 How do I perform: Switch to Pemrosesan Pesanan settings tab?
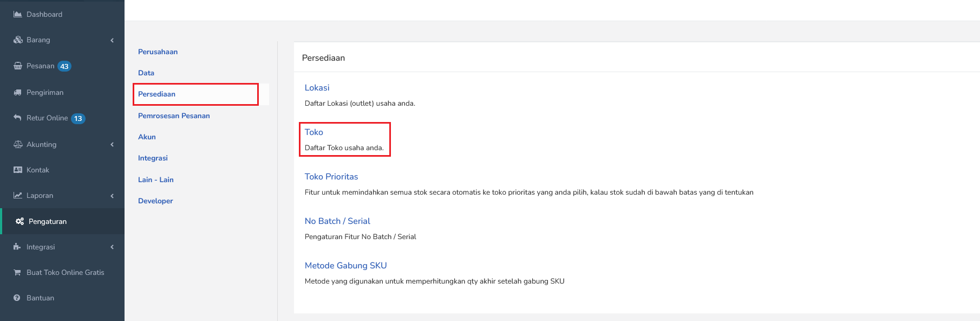[174, 115]
